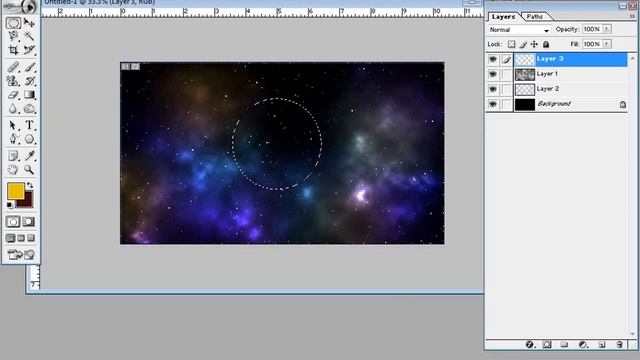640x360 pixels.
Task: Switch to Quick Mask Mode
Action: pyautogui.click(x=29, y=222)
